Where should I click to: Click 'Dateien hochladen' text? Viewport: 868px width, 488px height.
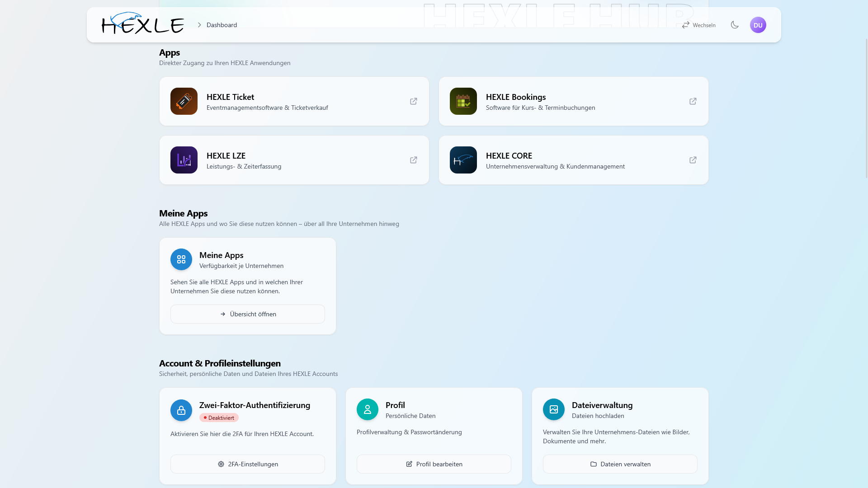(x=598, y=416)
